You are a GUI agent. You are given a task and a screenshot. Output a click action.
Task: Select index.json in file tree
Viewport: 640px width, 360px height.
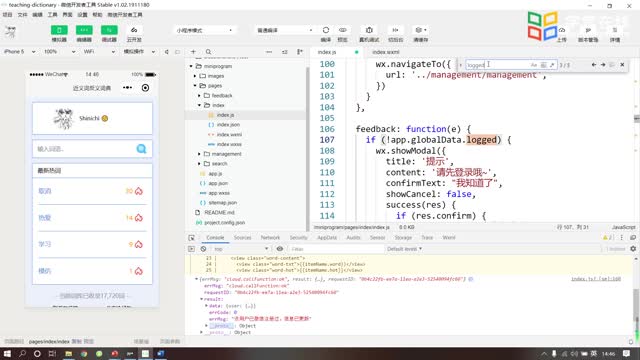pos(228,125)
